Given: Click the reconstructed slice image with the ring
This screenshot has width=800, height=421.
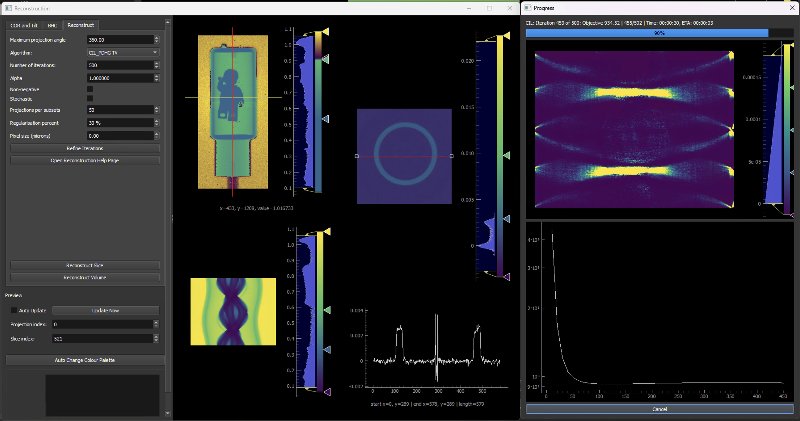Looking at the screenshot, I should click(x=405, y=156).
